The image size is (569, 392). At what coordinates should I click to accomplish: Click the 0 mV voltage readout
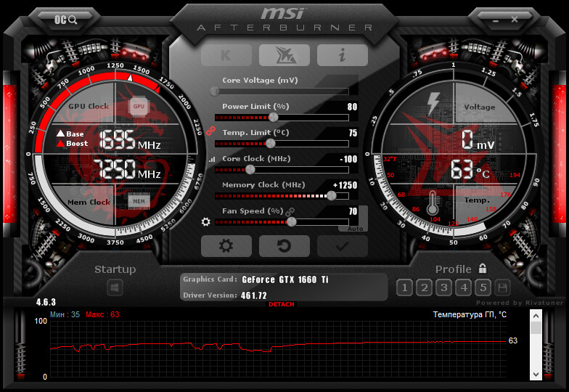478,140
